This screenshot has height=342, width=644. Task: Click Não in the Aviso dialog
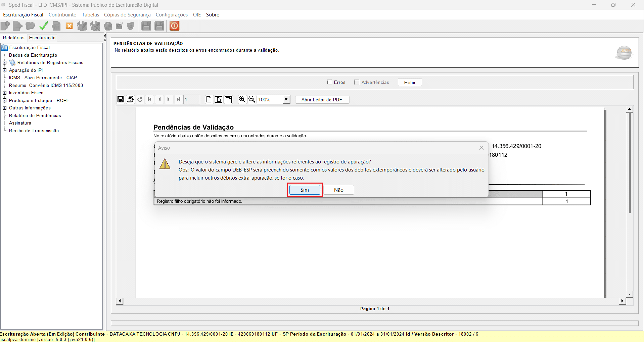tap(338, 190)
